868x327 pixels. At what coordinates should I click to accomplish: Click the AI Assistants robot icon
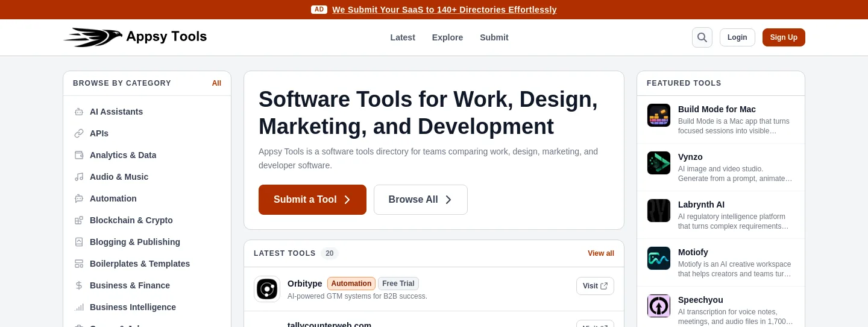pos(79,112)
